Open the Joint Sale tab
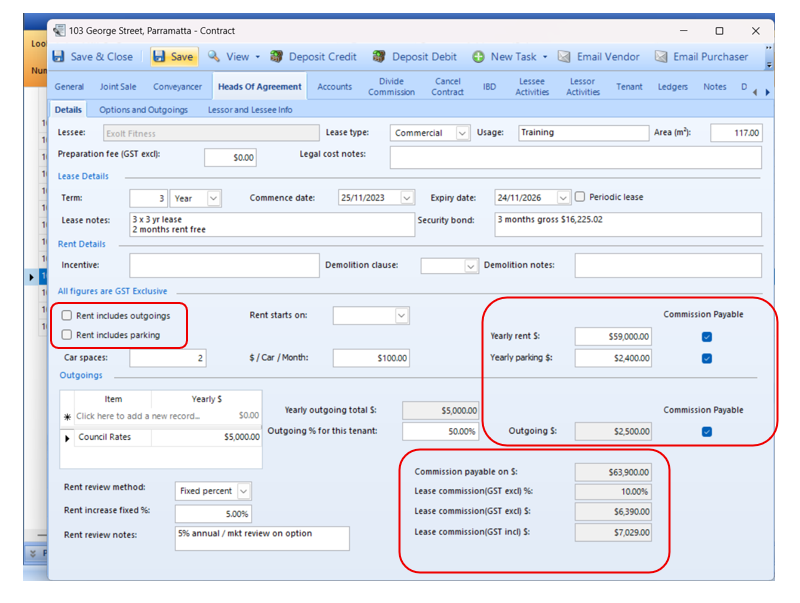The image size is (800, 603). 118,87
